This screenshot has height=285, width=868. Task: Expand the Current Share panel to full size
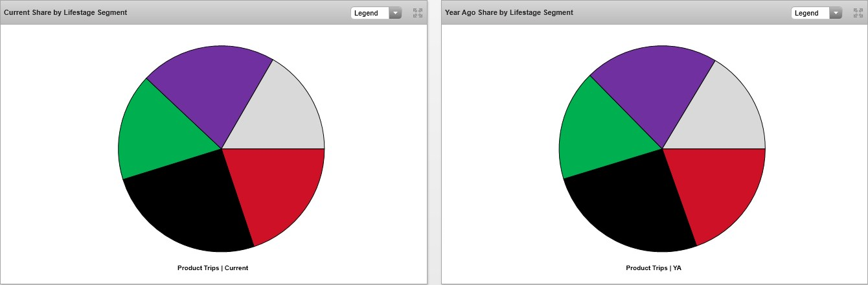tap(418, 13)
